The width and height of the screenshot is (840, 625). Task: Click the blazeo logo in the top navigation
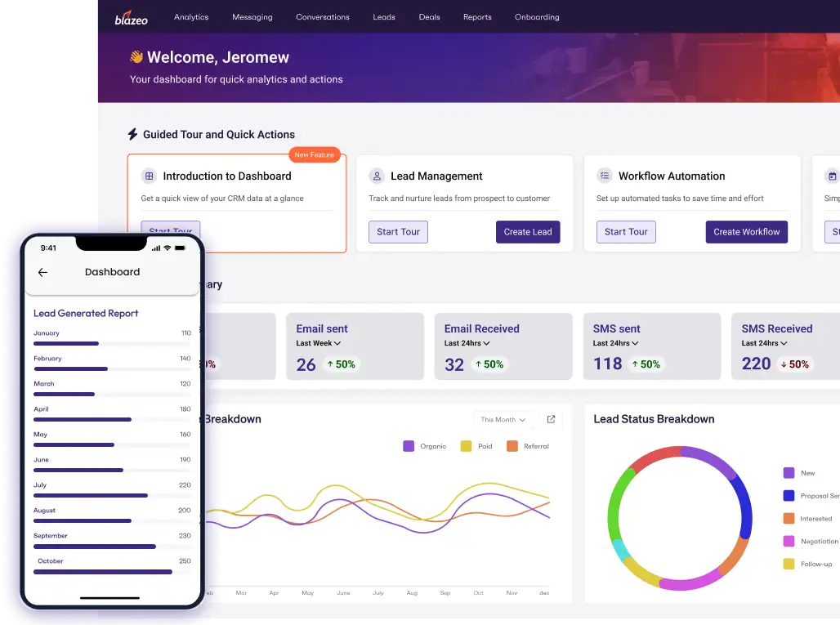pyautogui.click(x=131, y=16)
